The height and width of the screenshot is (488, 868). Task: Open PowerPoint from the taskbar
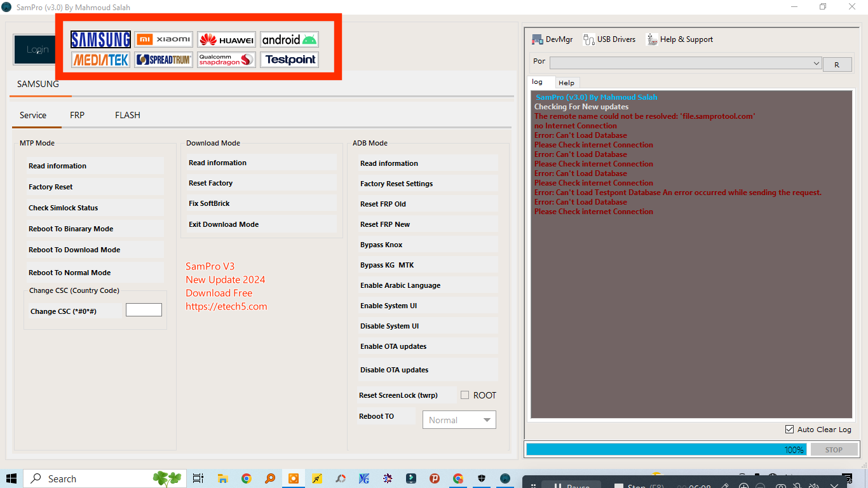click(x=435, y=478)
